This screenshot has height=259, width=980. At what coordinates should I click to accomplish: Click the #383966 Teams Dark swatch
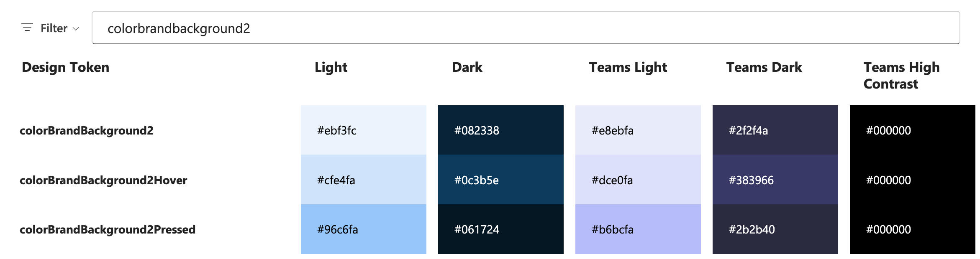(774, 180)
